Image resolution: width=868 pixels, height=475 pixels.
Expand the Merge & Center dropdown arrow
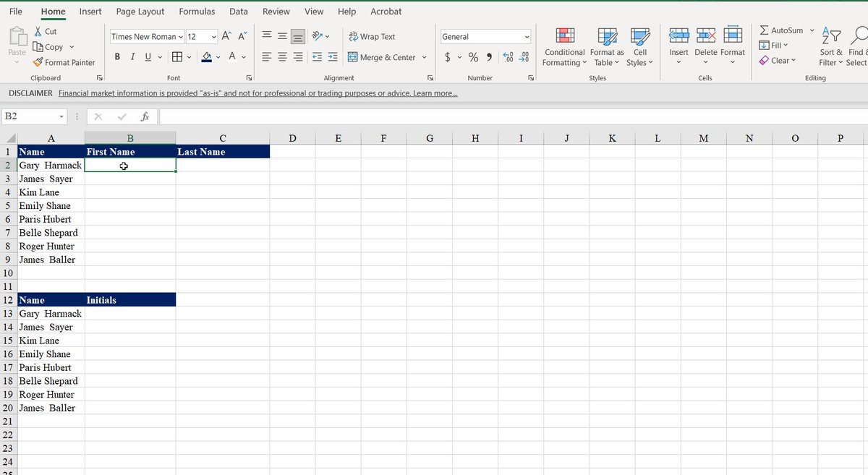424,57
